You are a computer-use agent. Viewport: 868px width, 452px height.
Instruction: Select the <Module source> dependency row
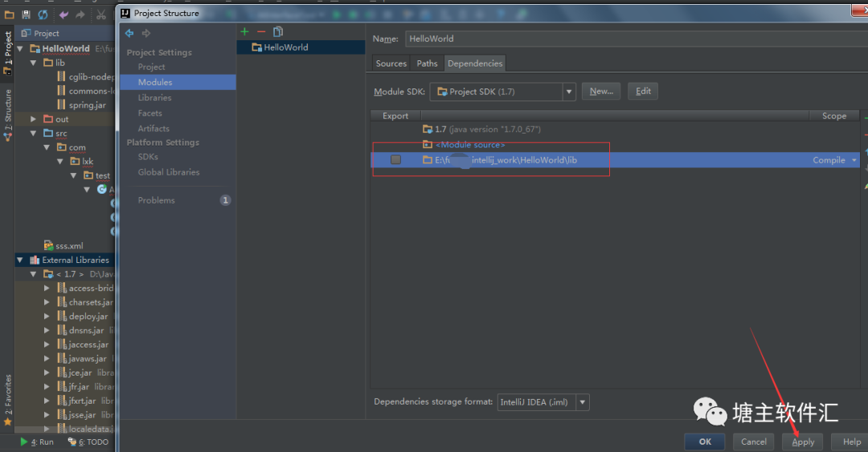point(615,145)
